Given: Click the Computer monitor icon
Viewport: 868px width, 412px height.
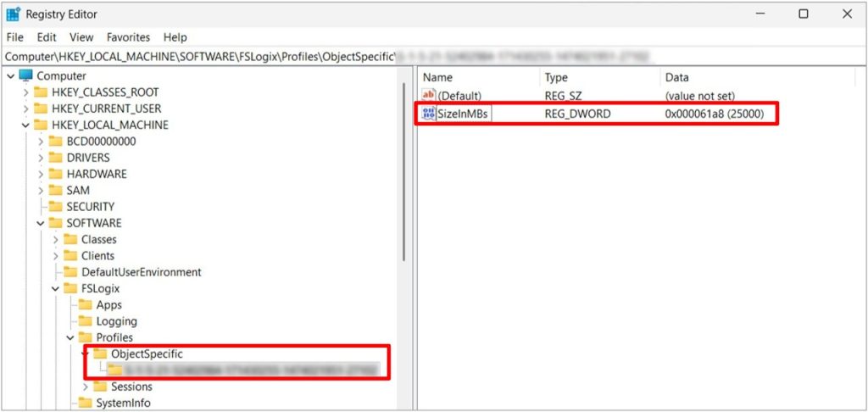Looking at the screenshot, I should 26,75.
